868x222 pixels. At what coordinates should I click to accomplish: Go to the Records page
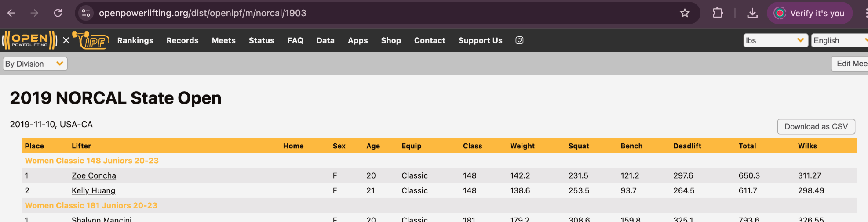point(182,40)
